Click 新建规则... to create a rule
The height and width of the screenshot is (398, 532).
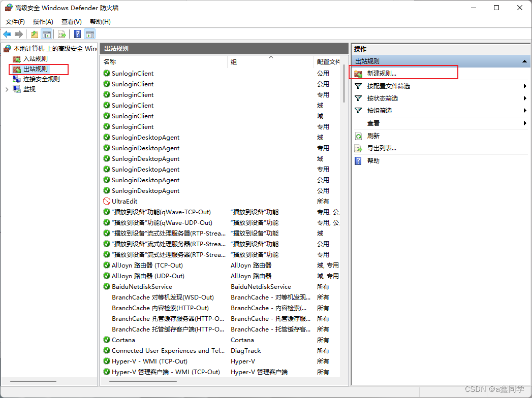(382, 74)
